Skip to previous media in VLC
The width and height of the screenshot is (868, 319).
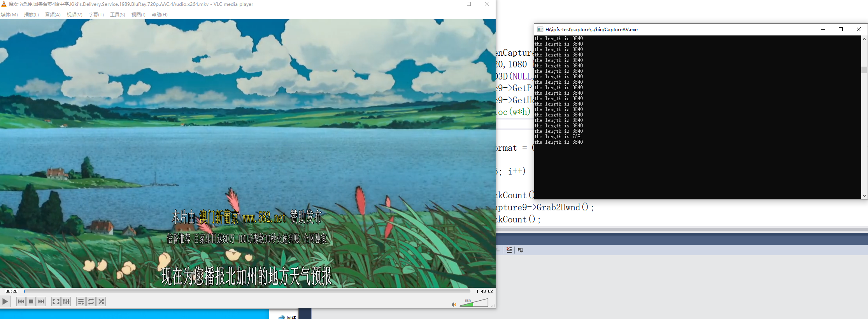[21, 301]
